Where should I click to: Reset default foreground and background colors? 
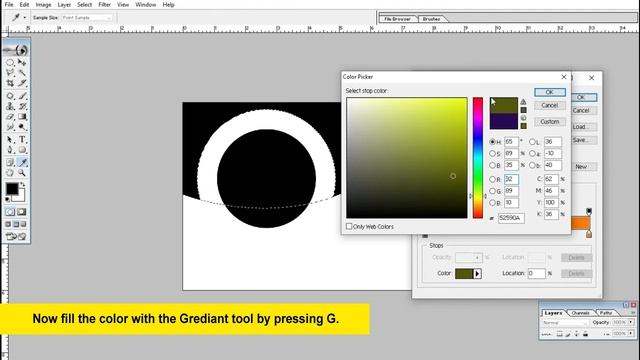[x=7, y=199]
